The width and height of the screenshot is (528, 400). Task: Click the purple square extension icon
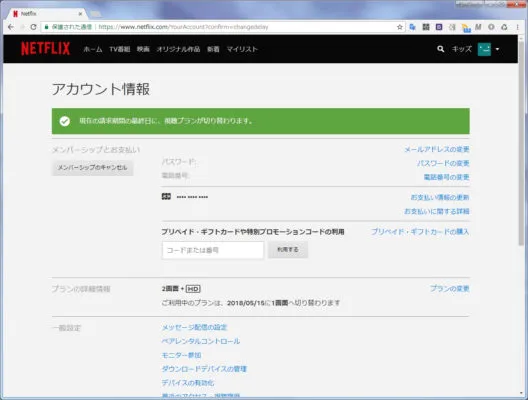point(439,27)
